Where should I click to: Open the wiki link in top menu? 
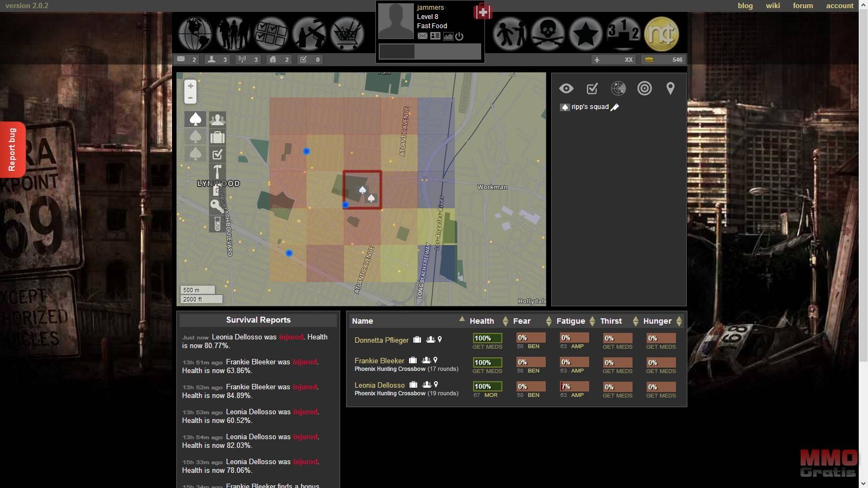point(773,5)
